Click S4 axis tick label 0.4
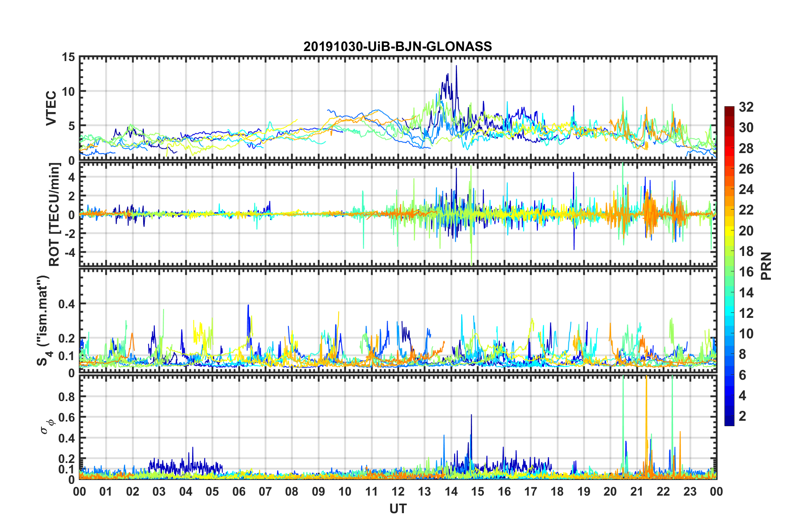The height and width of the screenshot is (532, 796). click(67, 304)
